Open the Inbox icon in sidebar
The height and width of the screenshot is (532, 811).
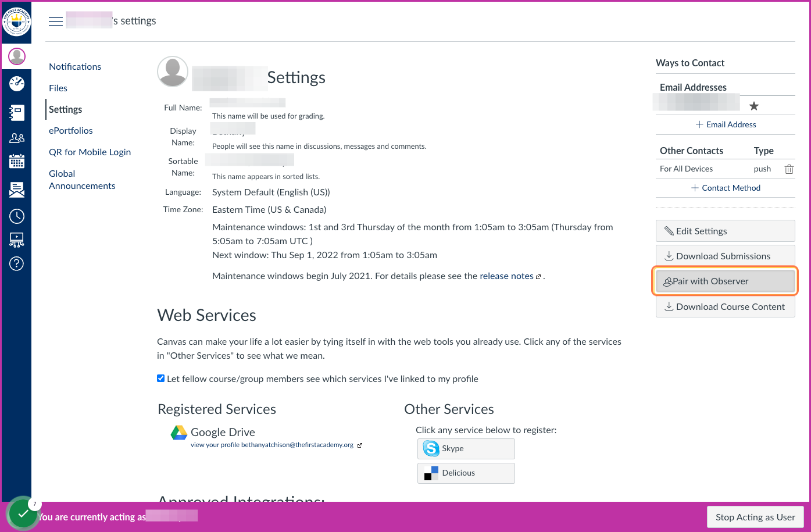tap(17, 189)
